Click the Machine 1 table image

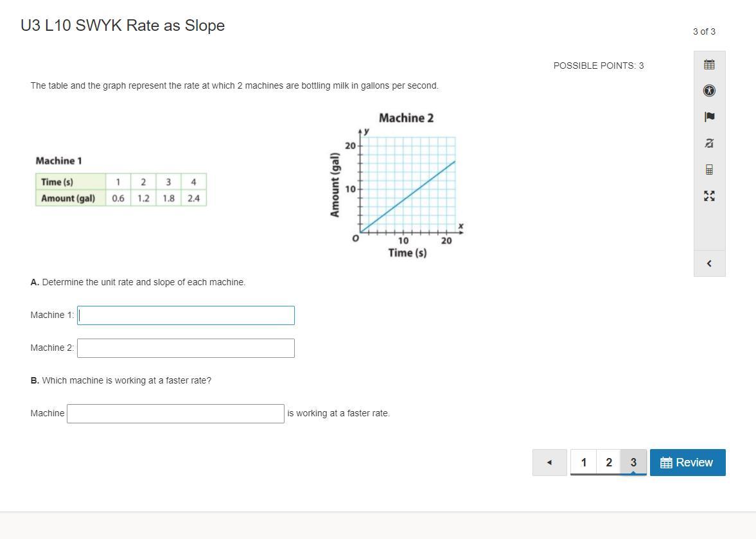coord(121,182)
